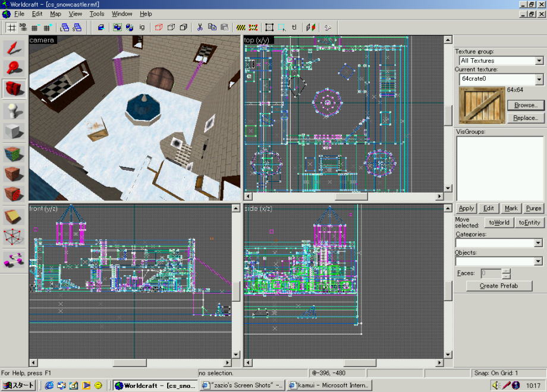547x392 pixels.
Task: Toggle texture lock (tl) button
Action: coord(294,27)
